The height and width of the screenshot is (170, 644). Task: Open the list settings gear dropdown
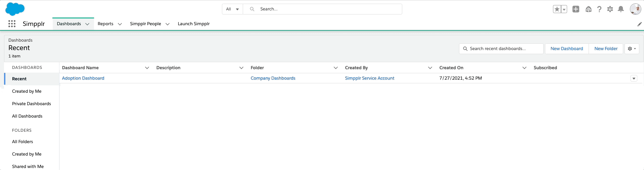coord(632,49)
